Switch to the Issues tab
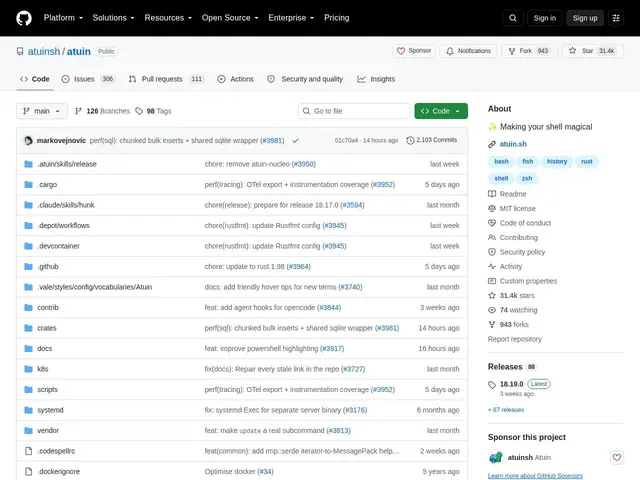Viewport: 640px width, 480px height. coord(88,79)
